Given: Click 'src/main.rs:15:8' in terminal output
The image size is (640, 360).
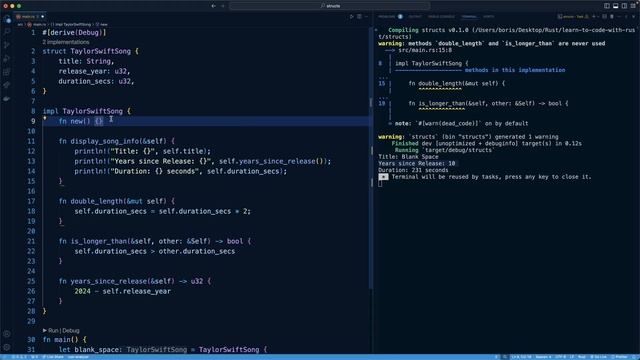Looking at the screenshot, I should (425, 50).
